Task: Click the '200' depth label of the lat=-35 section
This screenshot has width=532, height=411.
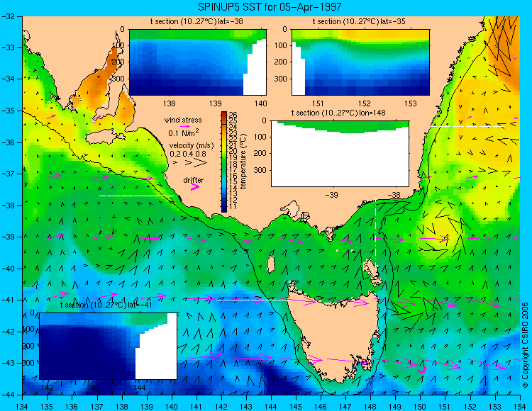Action: [x=281, y=62]
